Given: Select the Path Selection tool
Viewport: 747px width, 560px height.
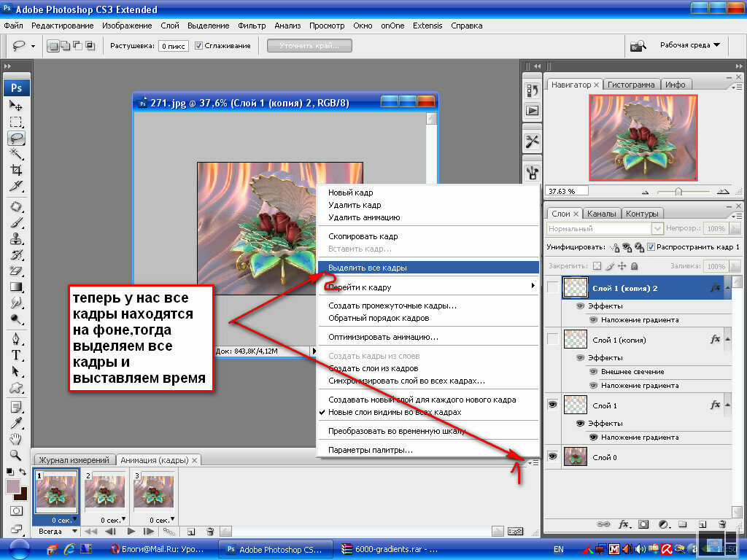Looking at the screenshot, I should pos(16,371).
